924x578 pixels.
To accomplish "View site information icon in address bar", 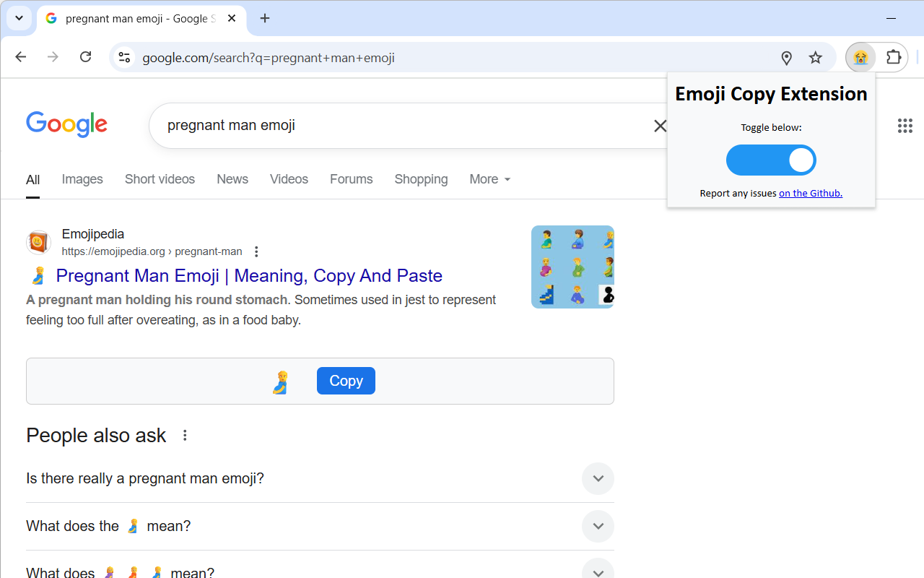I will coord(124,58).
